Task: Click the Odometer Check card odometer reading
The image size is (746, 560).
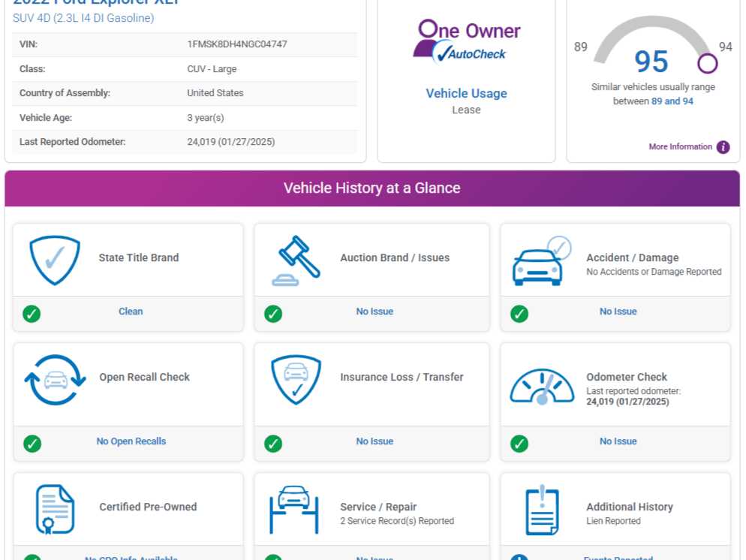Action: click(x=627, y=402)
